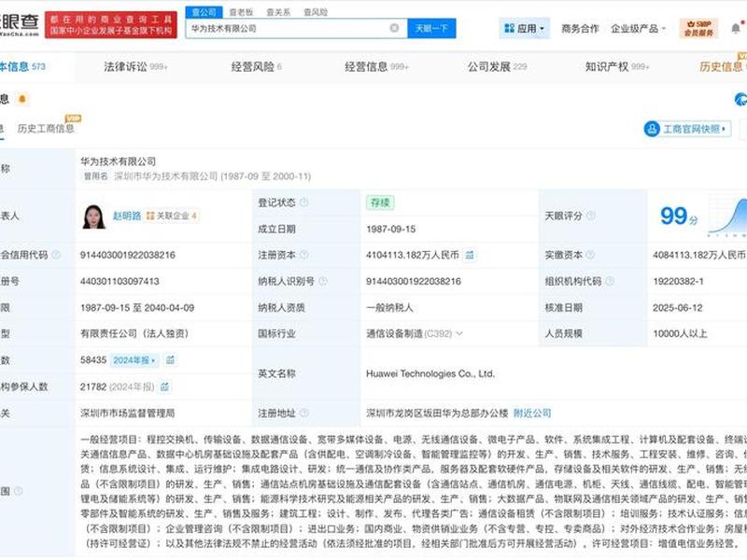This screenshot has height=560, width=747.
Task: Expand the 企业级产品 dropdown
Action: point(638,29)
